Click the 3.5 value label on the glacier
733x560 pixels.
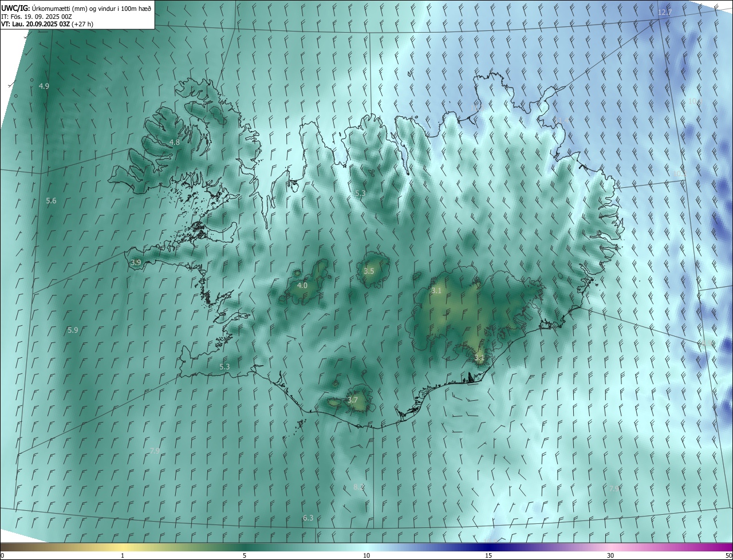tap(369, 271)
